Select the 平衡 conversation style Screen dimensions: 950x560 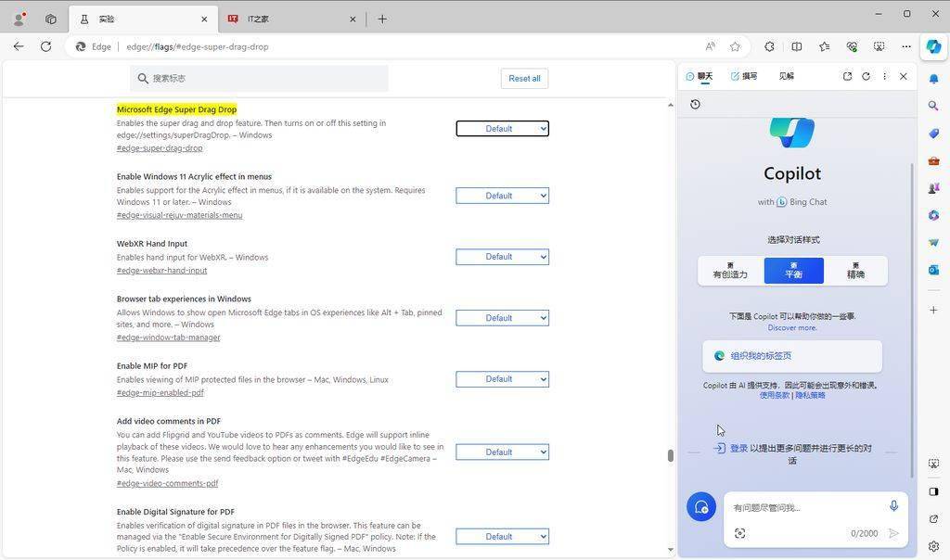tap(793, 271)
